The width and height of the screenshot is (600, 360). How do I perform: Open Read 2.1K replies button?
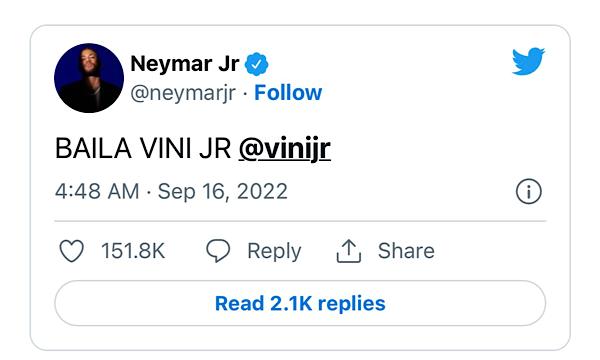300,303
